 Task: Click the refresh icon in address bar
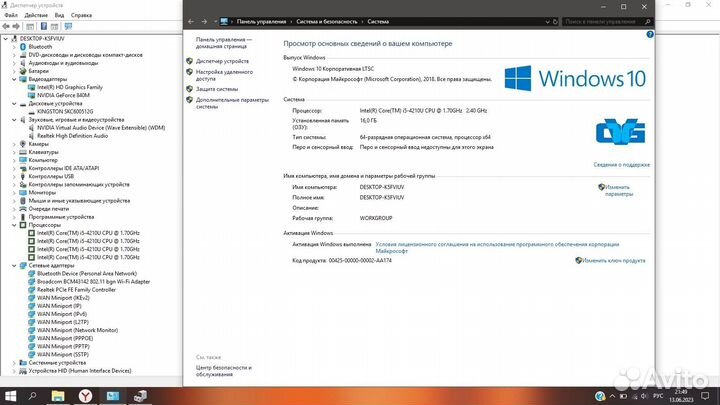click(x=555, y=22)
